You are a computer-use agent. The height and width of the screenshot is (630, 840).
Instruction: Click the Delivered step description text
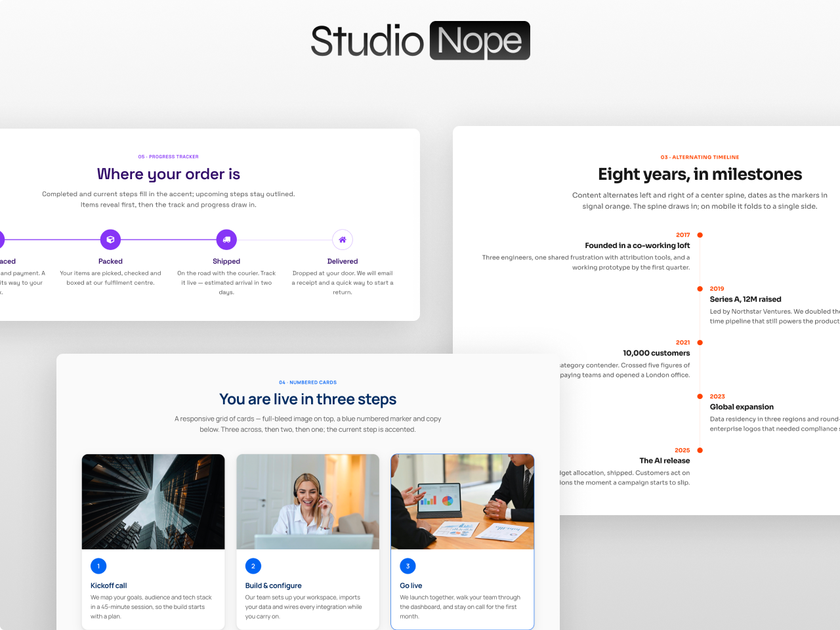point(343,283)
